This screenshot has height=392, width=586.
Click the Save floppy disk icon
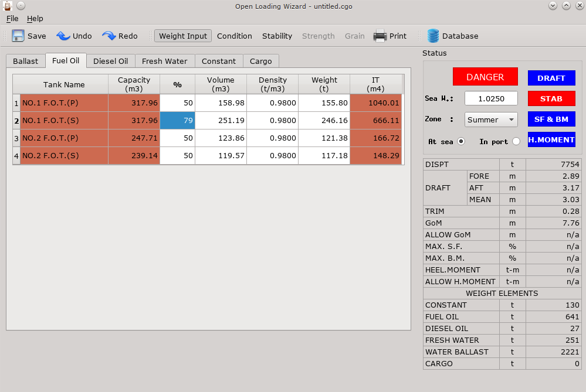coord(18,36)
